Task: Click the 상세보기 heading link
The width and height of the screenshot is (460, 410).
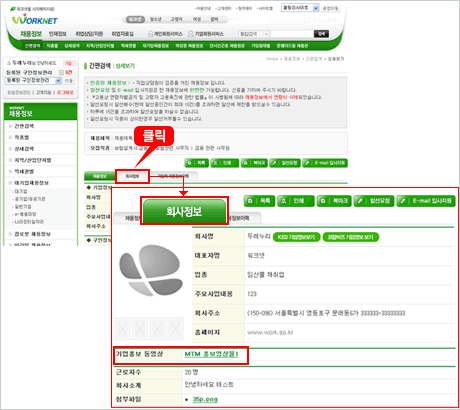Action: click(x=125, y=66)
